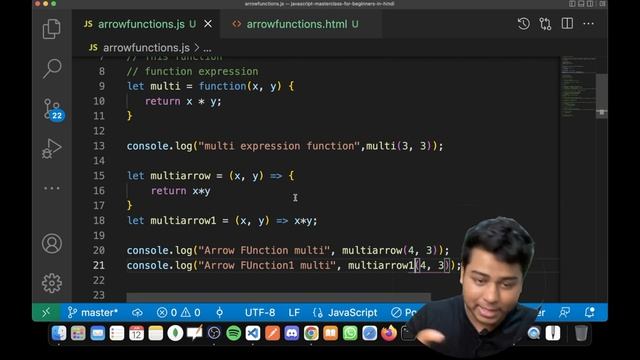640x360 pixels.
Task: Click the 'return x * y;' statement on line 10
Action: point(183,101)
